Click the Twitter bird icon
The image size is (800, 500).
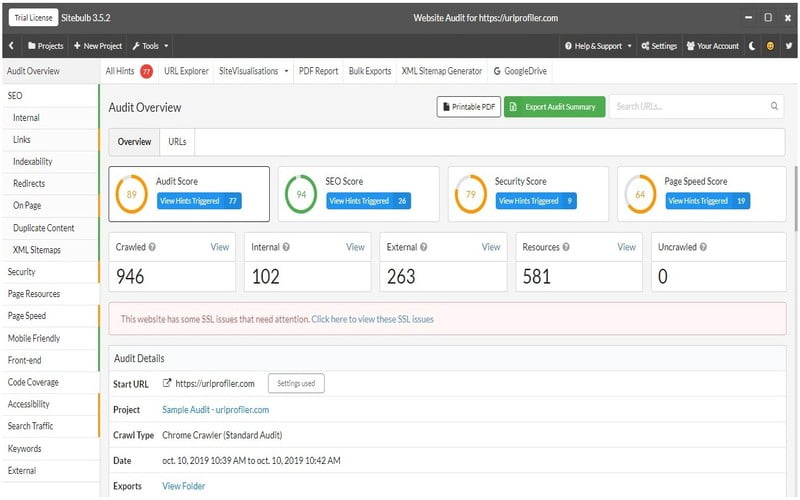tap(789, 46)
